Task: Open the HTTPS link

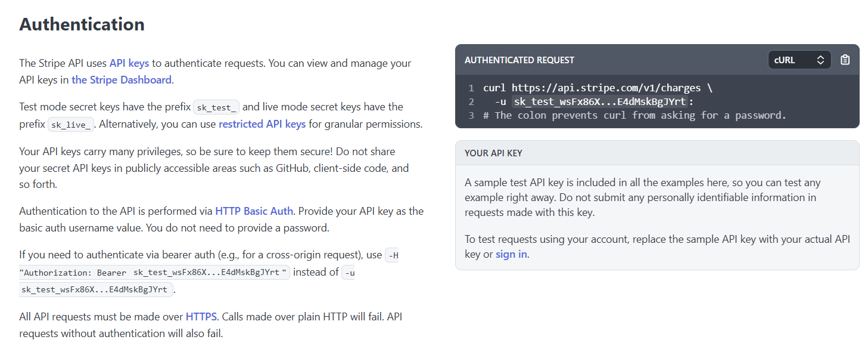Action: point(201,316)
